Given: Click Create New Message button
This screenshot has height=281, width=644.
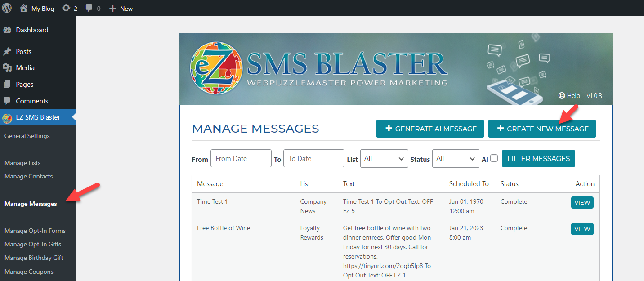Looking at the screenshot, I should [542, 129].
